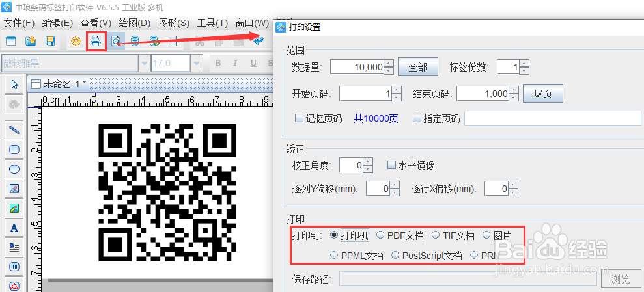Click the 数据量 value field

pyautogui.click(x=357, y=67)
